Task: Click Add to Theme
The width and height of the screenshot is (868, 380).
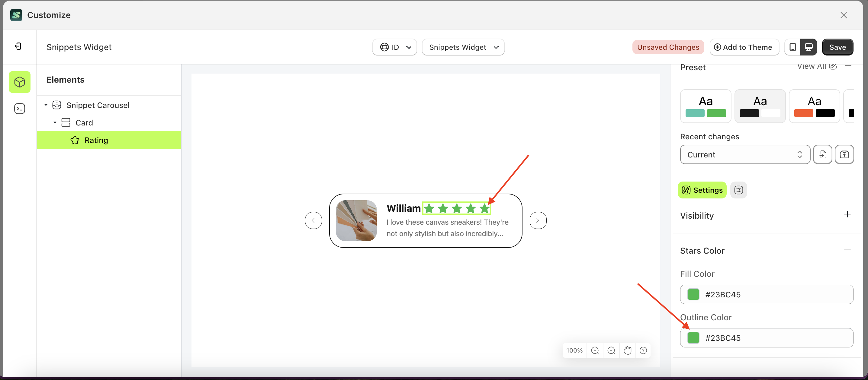Action: point(744,47)
